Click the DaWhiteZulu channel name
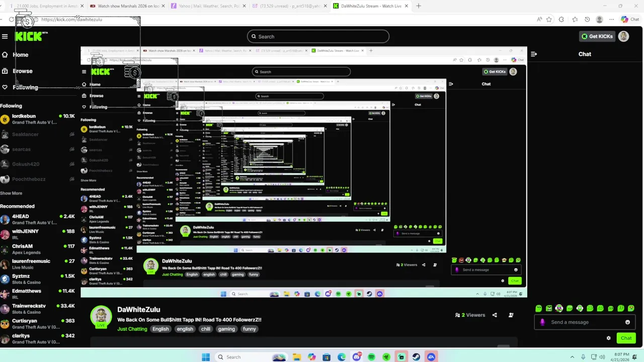Viewport: 644px width, 362px height. coord(139,310)
